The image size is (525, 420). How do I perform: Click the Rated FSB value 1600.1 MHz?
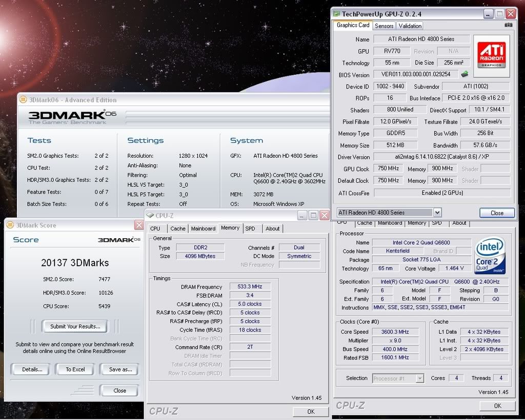tap(395, 358)
